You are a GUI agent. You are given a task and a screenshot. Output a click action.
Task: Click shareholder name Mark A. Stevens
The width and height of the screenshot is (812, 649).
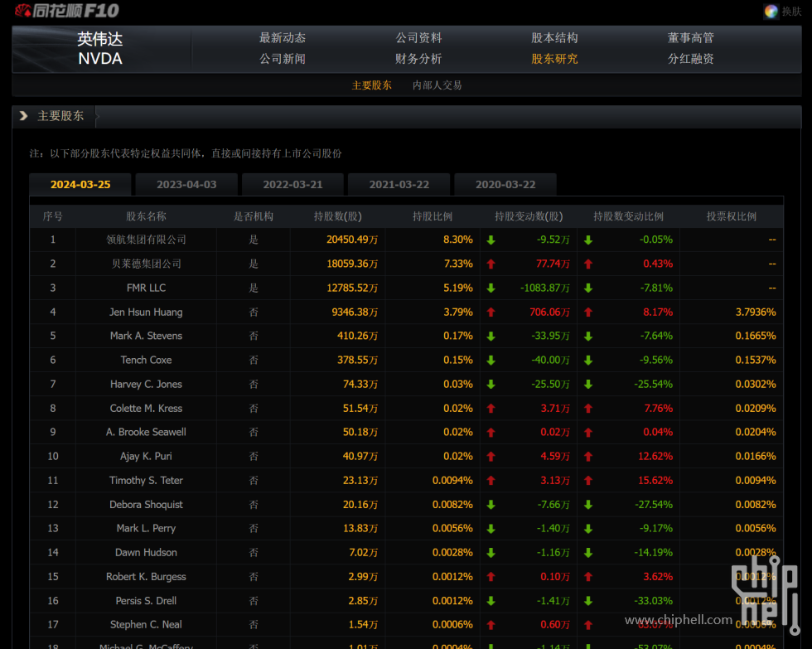146,337
